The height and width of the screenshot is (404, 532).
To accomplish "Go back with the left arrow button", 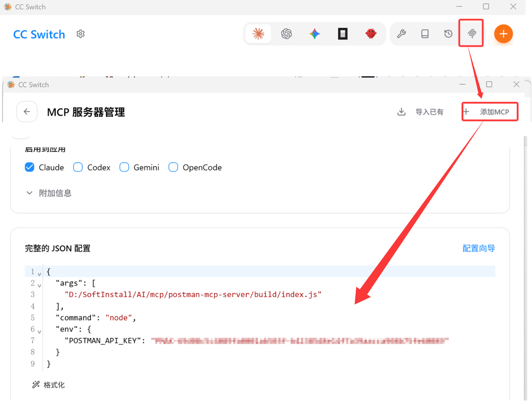I will click(27, 112).
